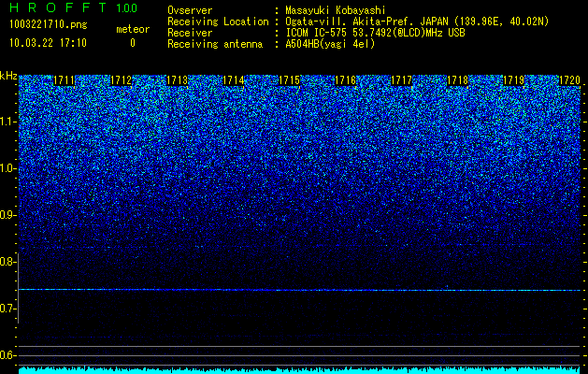
Task: Click the Receiving Location label
Action: pos(218,22)
